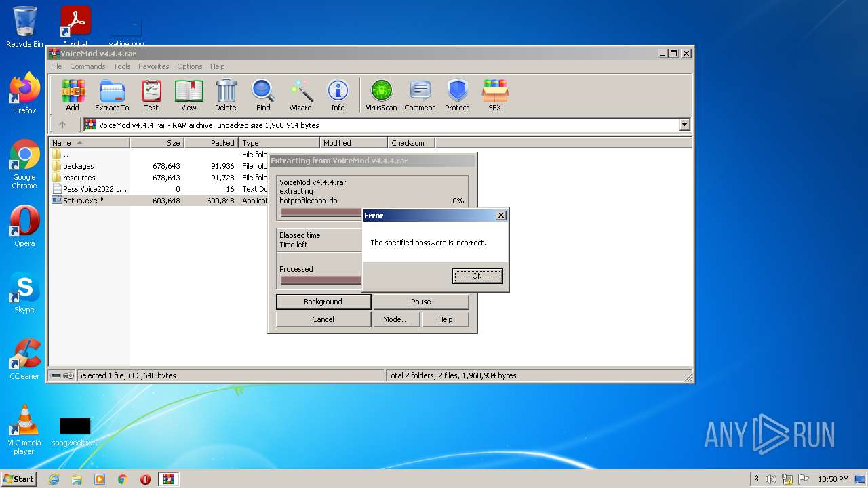Viewport: 868px width, 488px height.
Task: Click the Pause extraction button
Action: [x=420, y=302]
